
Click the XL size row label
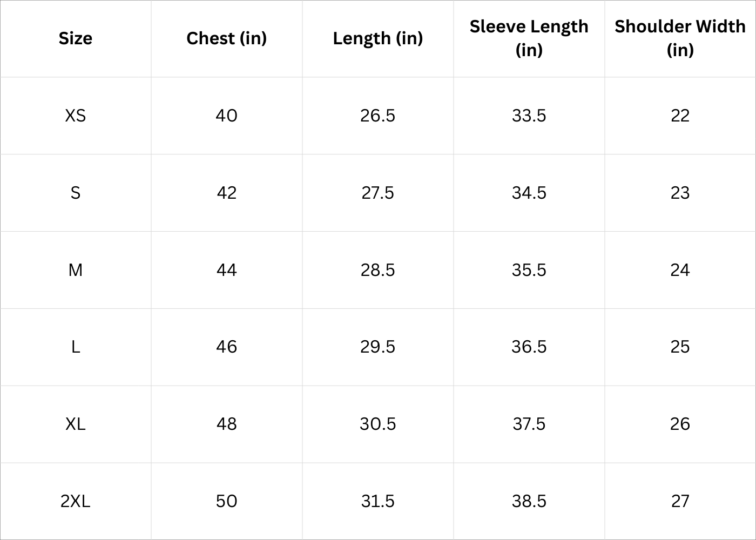[76, 424]
